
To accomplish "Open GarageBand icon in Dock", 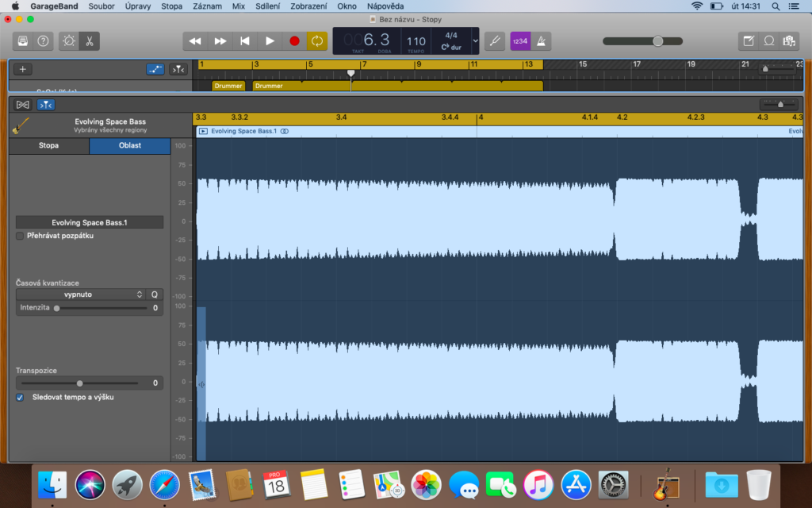I will [x=665, y=485].
